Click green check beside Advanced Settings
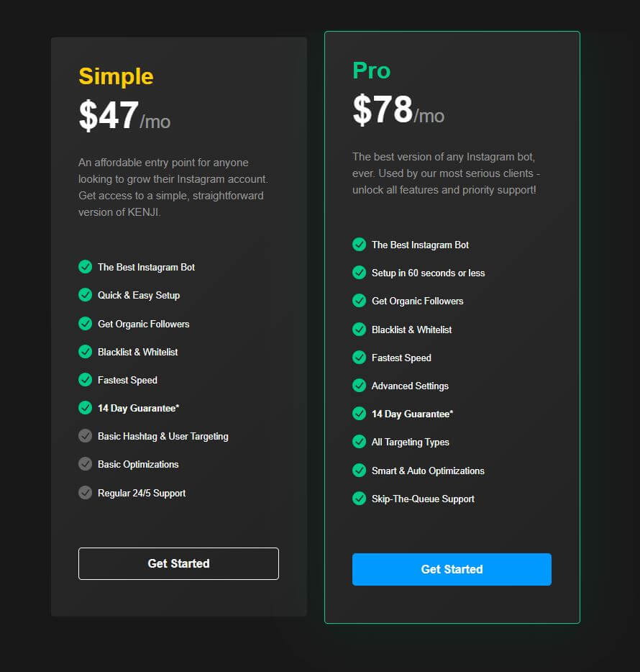 coord(359,386)
